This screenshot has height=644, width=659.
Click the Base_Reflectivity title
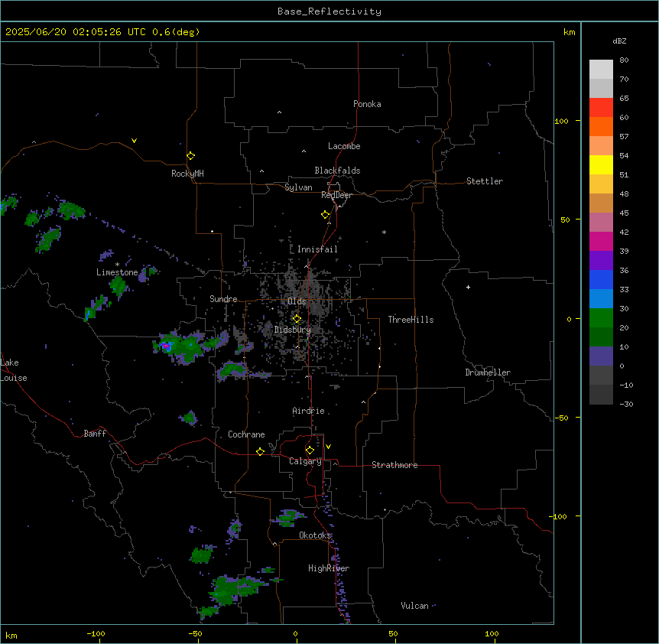[329, 11]
